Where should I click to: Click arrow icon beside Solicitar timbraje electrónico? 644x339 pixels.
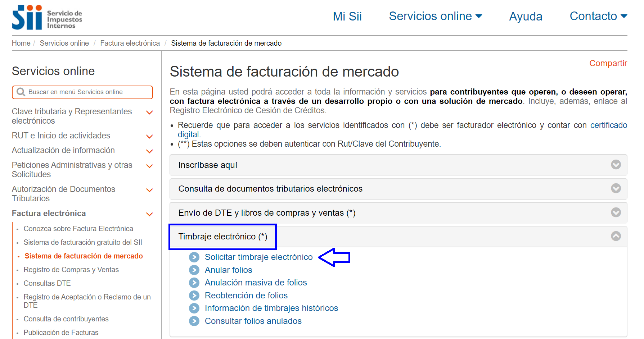[x=194, y=257]
